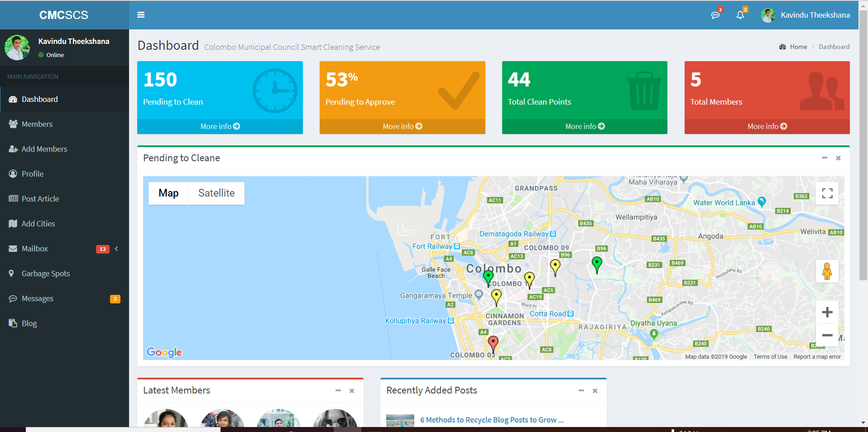Viewport: 868px width, 432px height.
Task: Go to Profile page
Action: 64,174
